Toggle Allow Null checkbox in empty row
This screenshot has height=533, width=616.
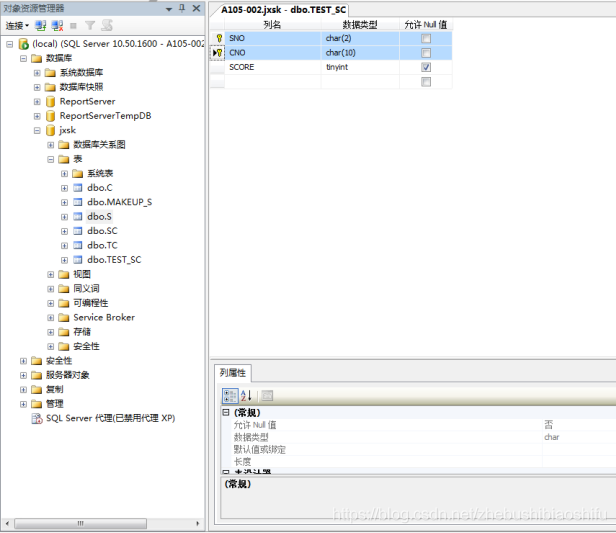pos(426,82)
